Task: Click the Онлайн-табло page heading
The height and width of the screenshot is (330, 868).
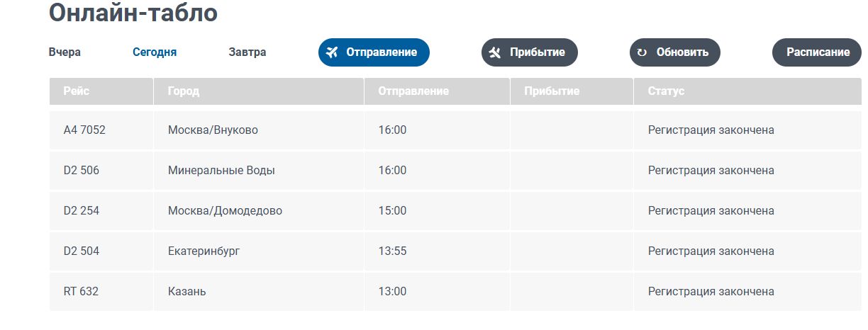Action: (x=133, y=13)
